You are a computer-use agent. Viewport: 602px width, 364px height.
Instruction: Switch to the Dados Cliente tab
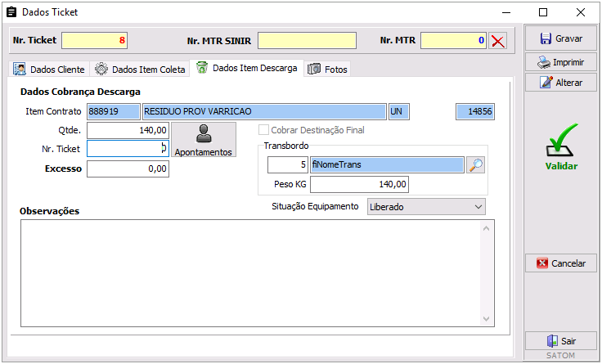[x=51, y=70]
